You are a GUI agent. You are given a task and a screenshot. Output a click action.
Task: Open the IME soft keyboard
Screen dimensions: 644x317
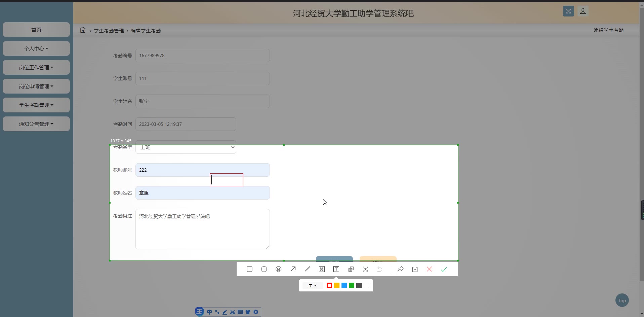coord(240,312)
